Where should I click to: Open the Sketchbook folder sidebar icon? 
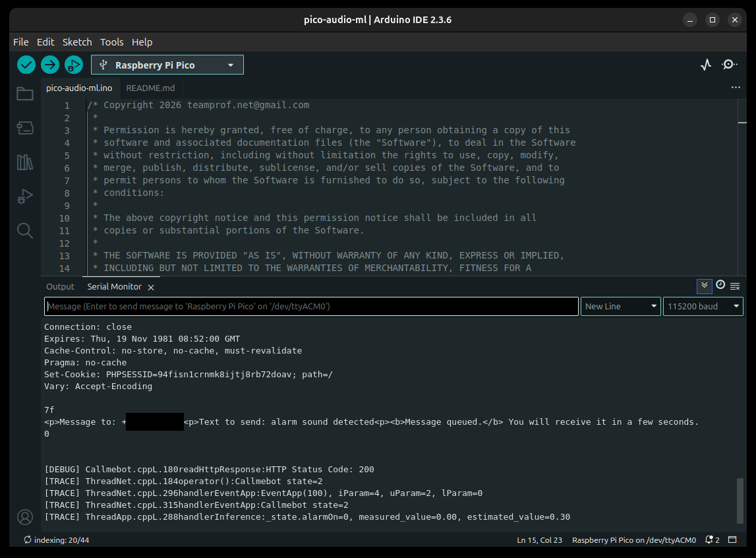pos(25,94)
